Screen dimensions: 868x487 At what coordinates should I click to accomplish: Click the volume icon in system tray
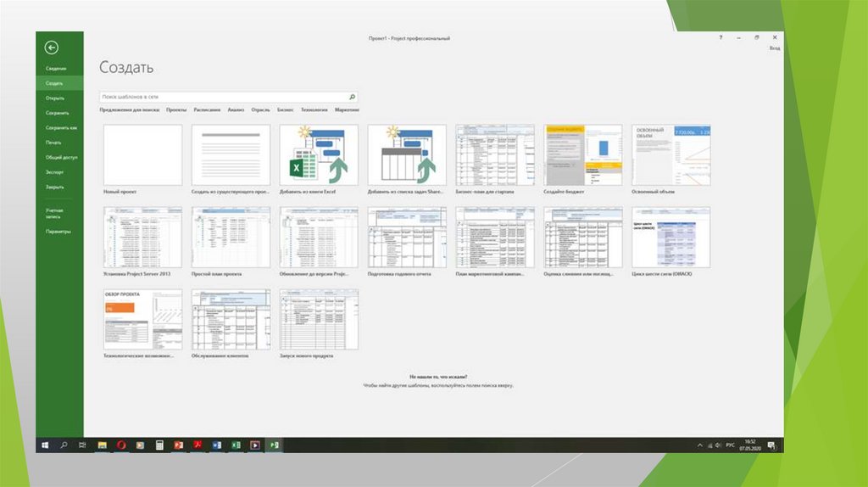point(719,445)
